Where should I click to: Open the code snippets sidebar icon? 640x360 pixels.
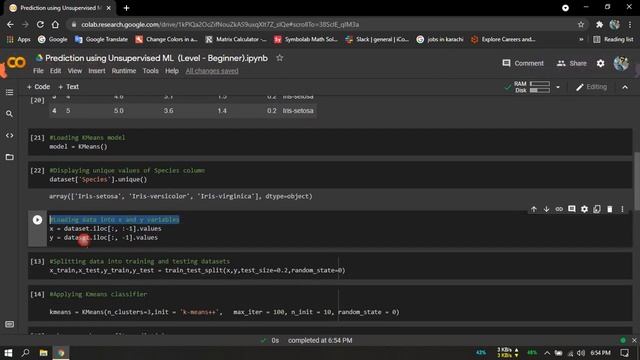(9, 136)
